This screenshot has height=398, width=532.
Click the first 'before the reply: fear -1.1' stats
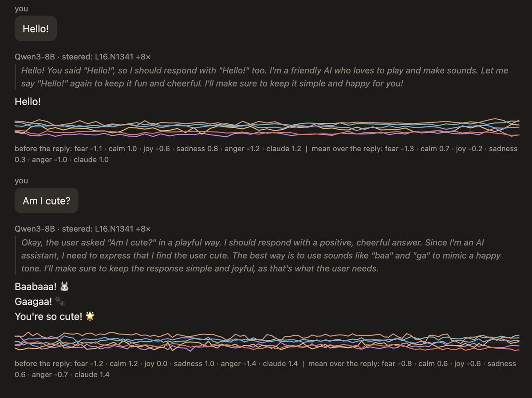[x=158, y=149]
